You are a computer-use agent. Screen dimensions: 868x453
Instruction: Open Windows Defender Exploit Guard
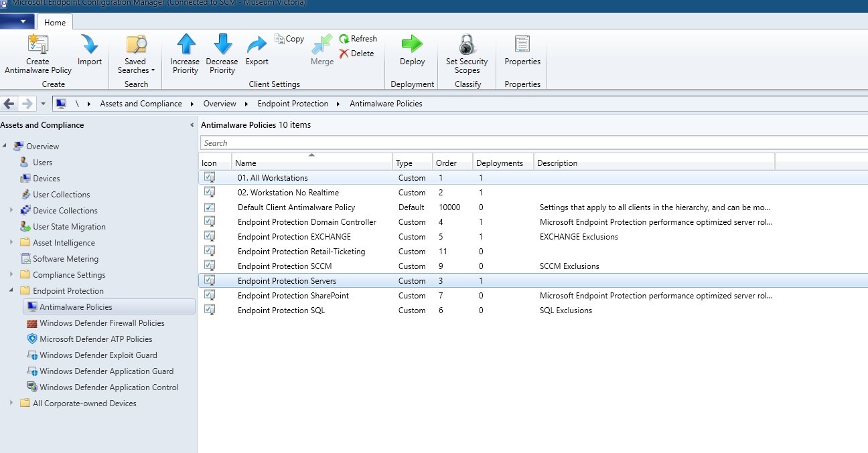click(x=97, y=355)
